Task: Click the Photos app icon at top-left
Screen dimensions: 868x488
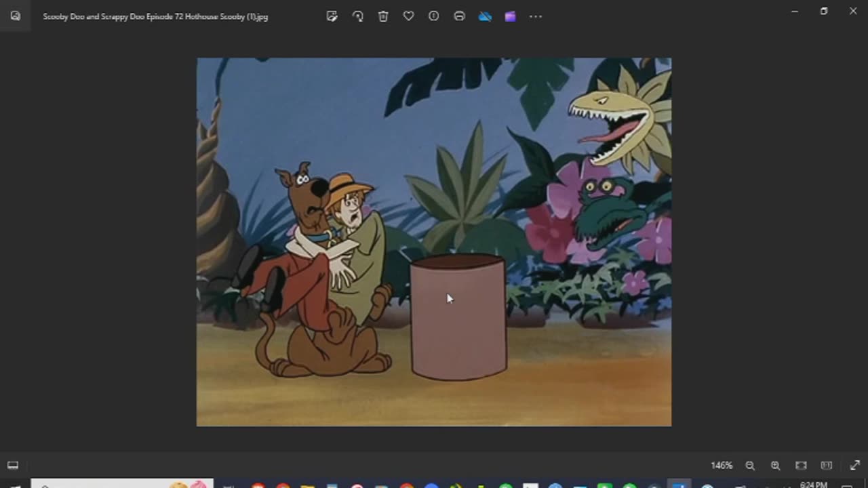Action: (16, 16)
